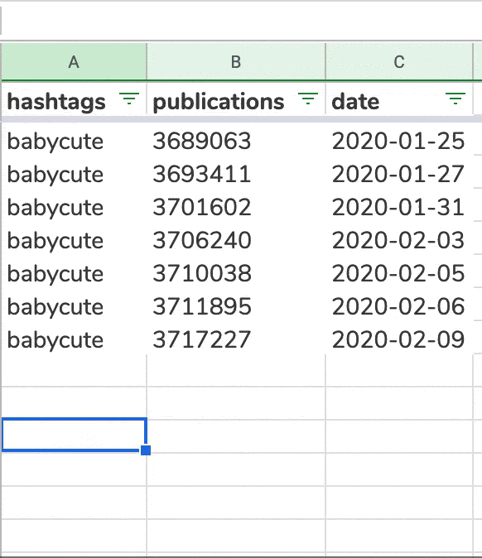Click the date cell 2020-02-05

[399, 273]
